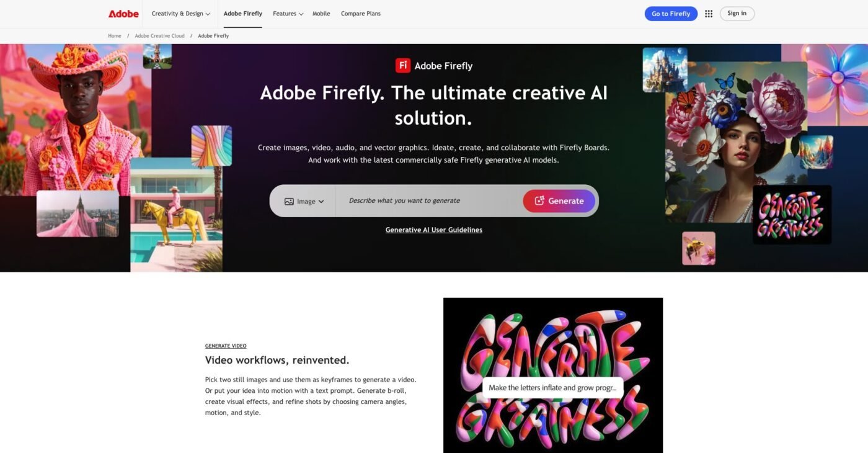Open the bee on flower thumbnail
Viewport: 868px width, 453px height.
coord(699,248)
